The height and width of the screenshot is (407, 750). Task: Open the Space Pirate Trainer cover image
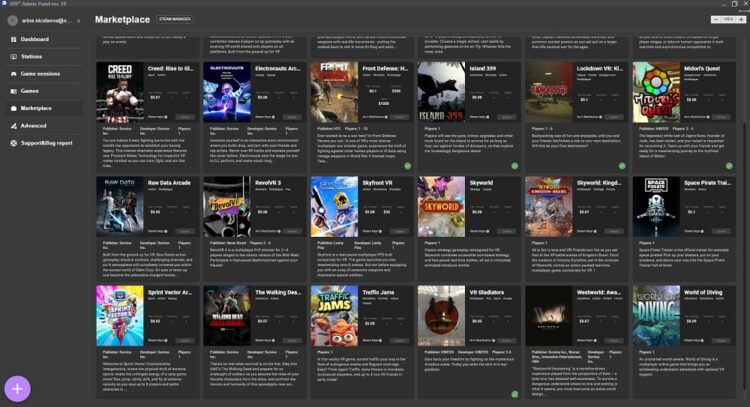click(656, 207)
